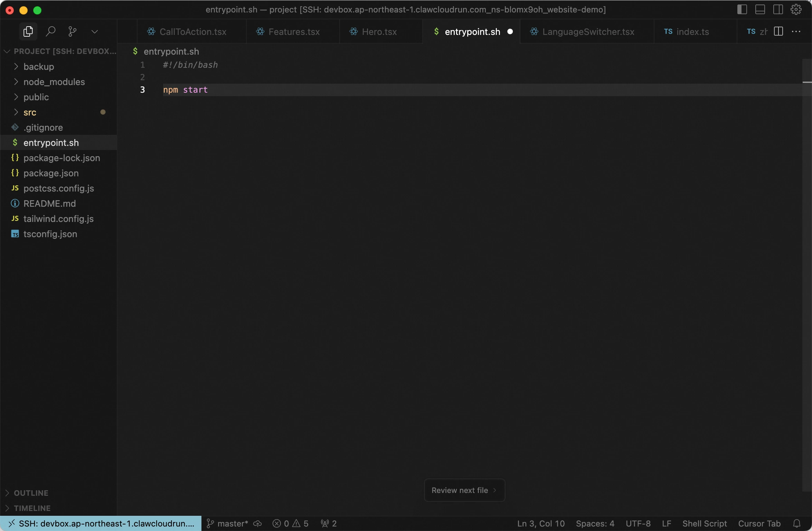Open tsconfig.json file
This screenshot has height=531, width=812.
(x=58, y=234)
